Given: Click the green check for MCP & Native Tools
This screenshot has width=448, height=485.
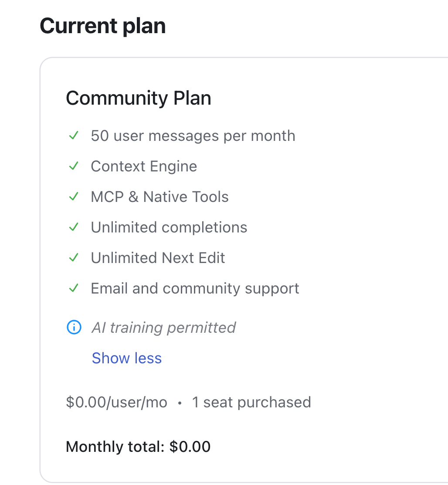Looking at the screenshot, I should tap(74, 196).
